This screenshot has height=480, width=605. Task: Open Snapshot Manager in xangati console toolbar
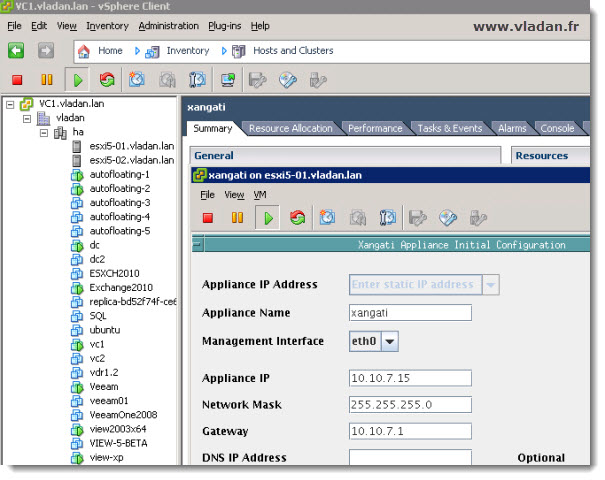(387, 218)
